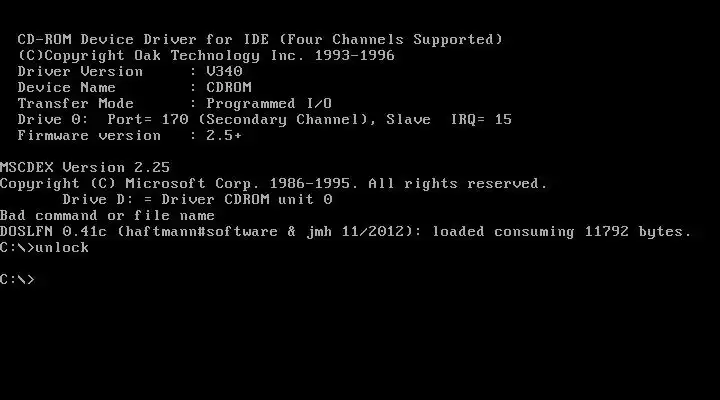This screenshot has width=720, height=400.
Task: Click the 'MSCDEX Version 2.25' text
Action: click(85, 167)
